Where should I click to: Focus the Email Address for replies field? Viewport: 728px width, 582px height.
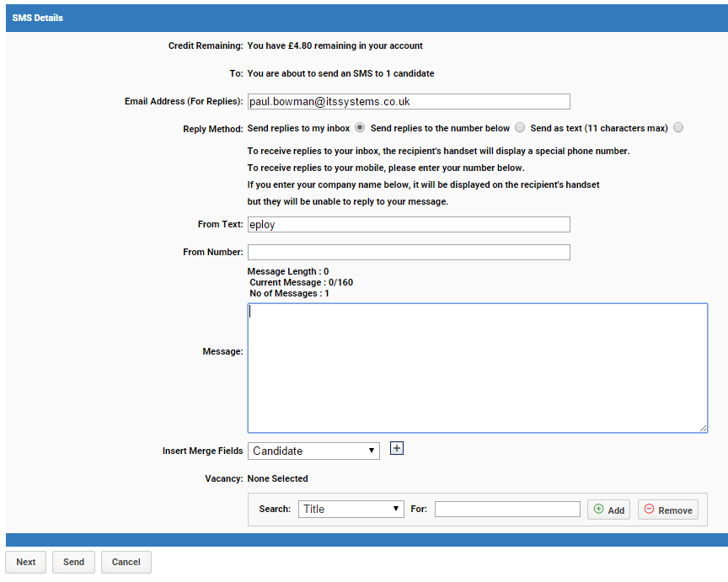[x=409, y=102]
